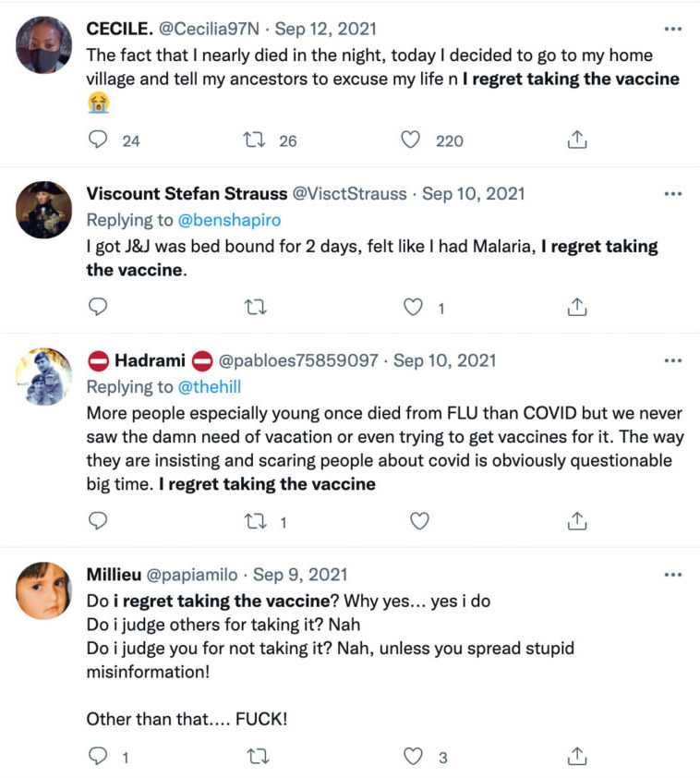The width and height of the screenshot is (700, 778).
Task: Open more options on CECILE's tweet
Action: 673,29
